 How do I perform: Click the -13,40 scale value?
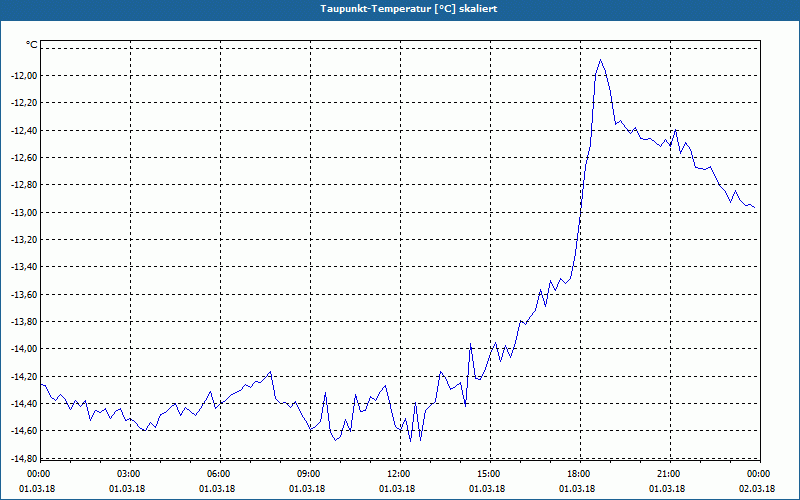25,267
